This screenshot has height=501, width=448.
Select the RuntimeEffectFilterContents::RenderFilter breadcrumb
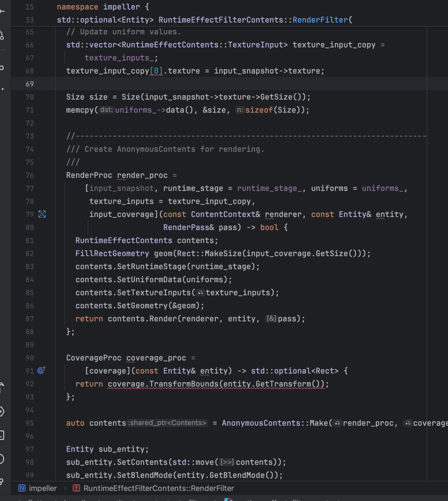tap(159, 488)
